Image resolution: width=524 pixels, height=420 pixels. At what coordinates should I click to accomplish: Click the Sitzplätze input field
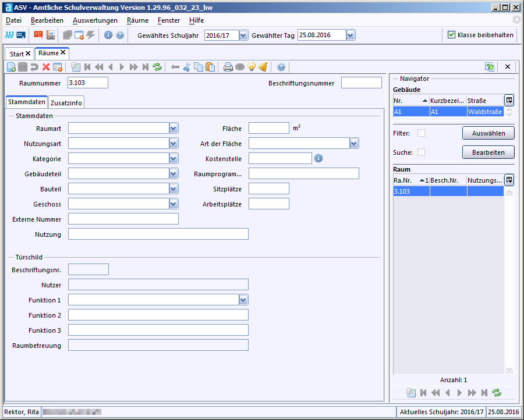(x=268, y=188)
